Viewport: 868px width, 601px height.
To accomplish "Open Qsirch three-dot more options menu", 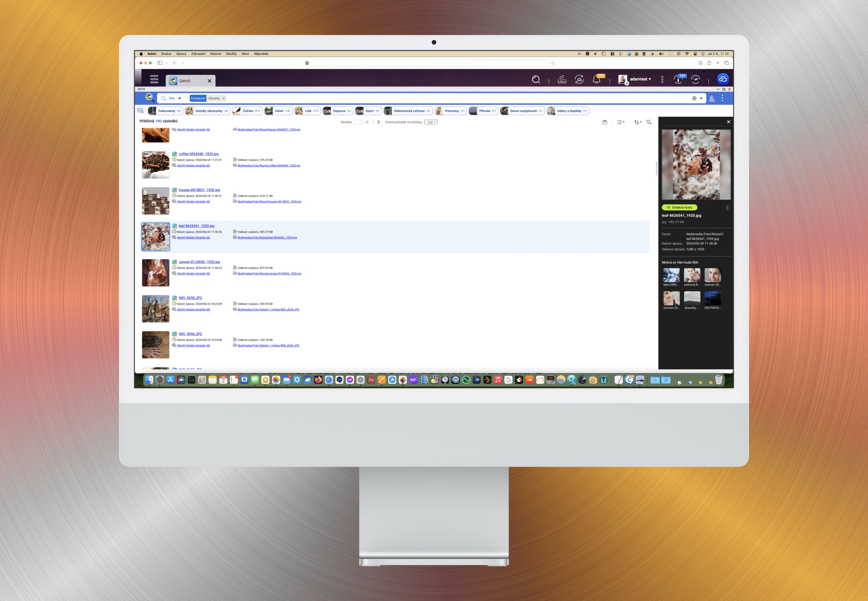I will click(722, 98).
